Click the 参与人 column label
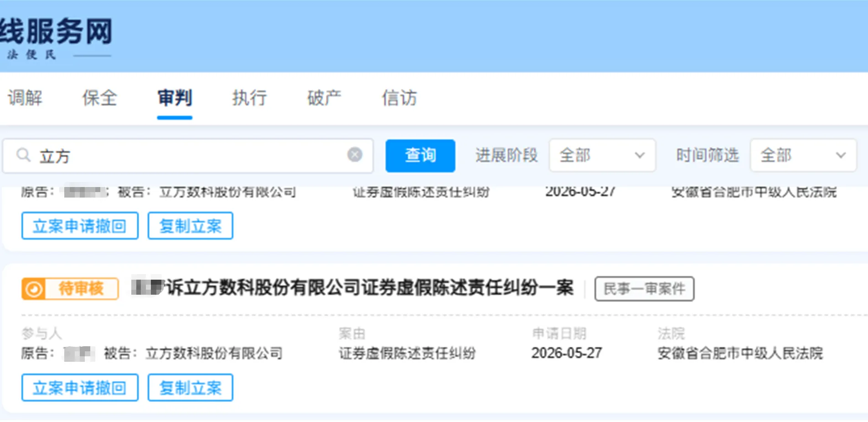This screenshot has height=422, width=868. click(x=41, y=333)
